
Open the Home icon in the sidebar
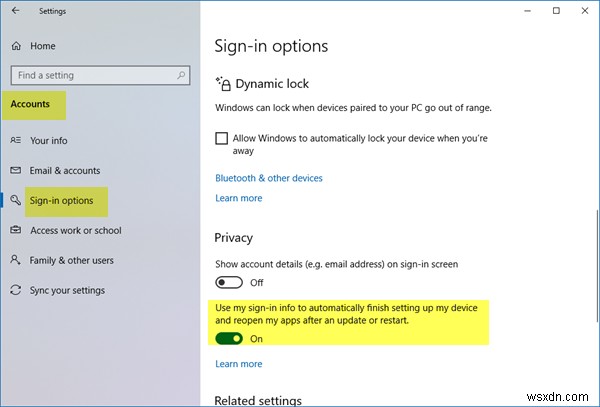[16, 46]
